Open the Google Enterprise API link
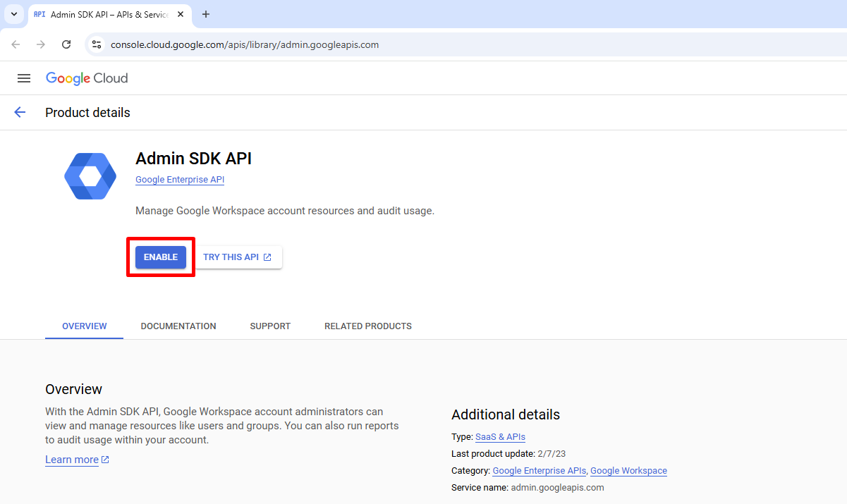 click(180, 180)
